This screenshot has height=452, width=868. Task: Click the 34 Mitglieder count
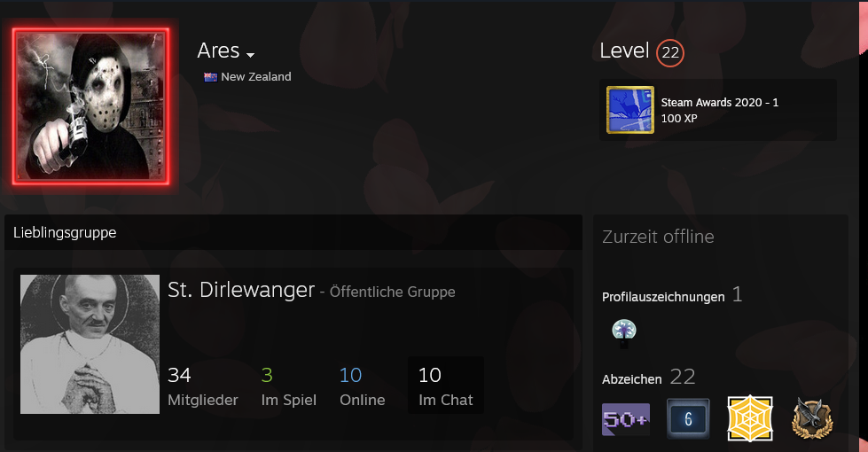click(203, 386)
